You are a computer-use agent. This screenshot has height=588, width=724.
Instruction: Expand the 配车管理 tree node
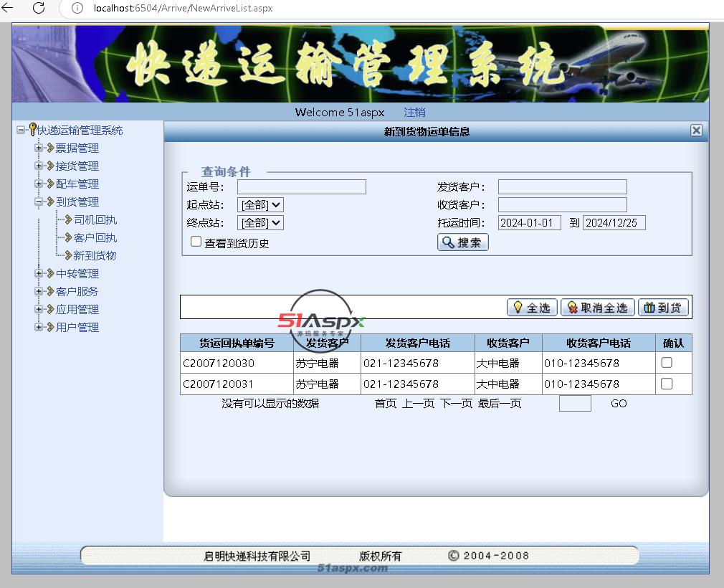(x=39, y=184)
